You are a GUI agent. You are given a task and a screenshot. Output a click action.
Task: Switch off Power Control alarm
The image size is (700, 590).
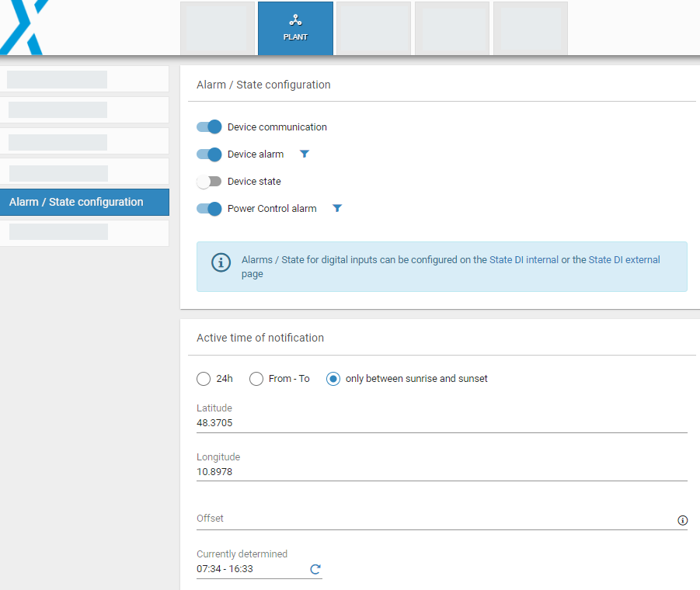point(209,209)
